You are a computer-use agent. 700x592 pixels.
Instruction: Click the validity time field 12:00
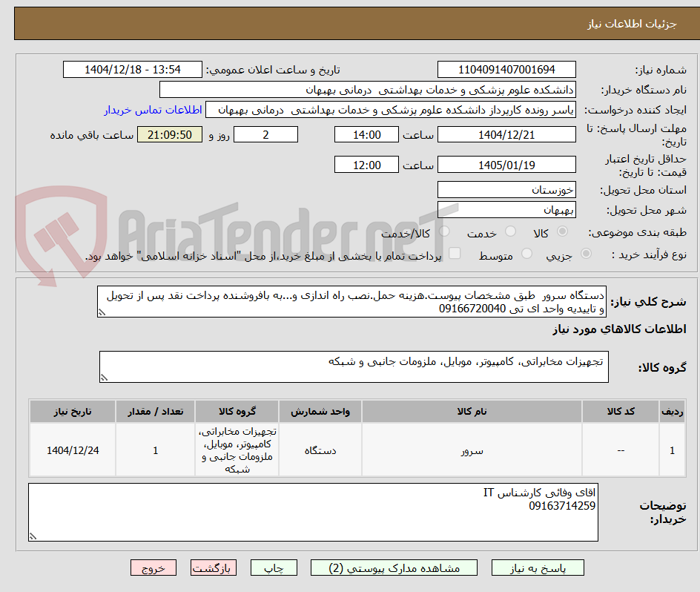pyautogui.click(x=366, y=165)
